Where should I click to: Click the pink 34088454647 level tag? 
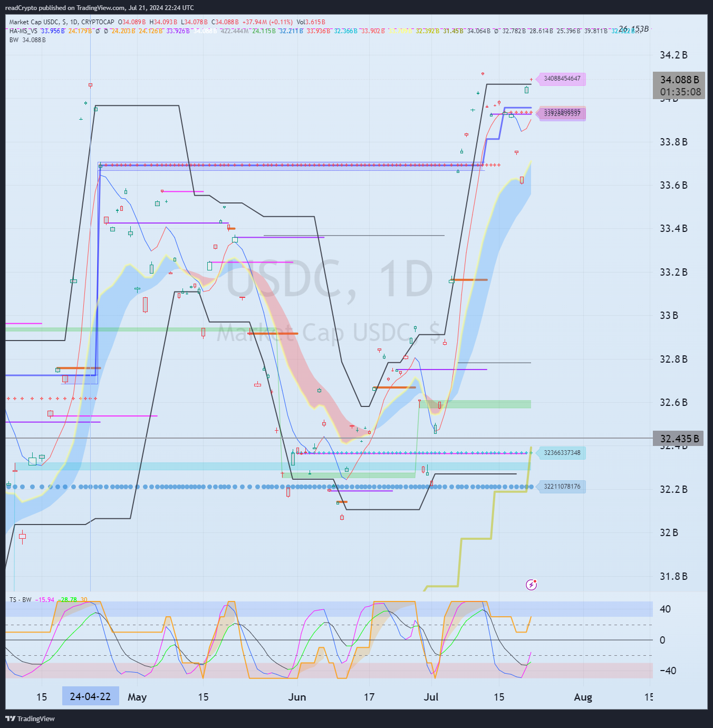562,79
